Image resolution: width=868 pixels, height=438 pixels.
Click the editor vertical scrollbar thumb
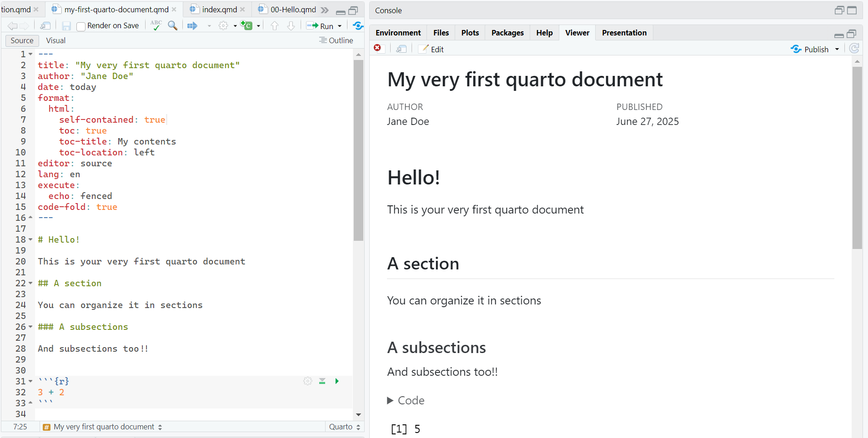pyautogui.click(x=358, y=150)
